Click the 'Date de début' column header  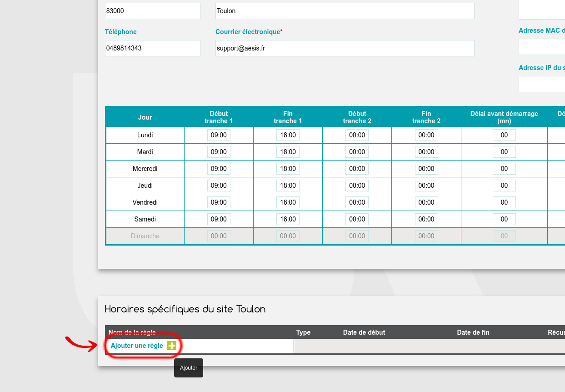point(364,332)
